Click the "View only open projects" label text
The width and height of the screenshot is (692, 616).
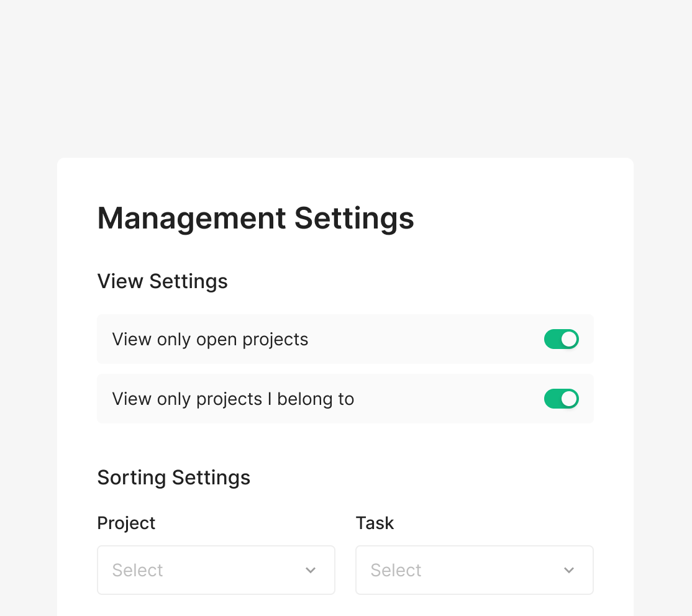[x=210, y=340]
